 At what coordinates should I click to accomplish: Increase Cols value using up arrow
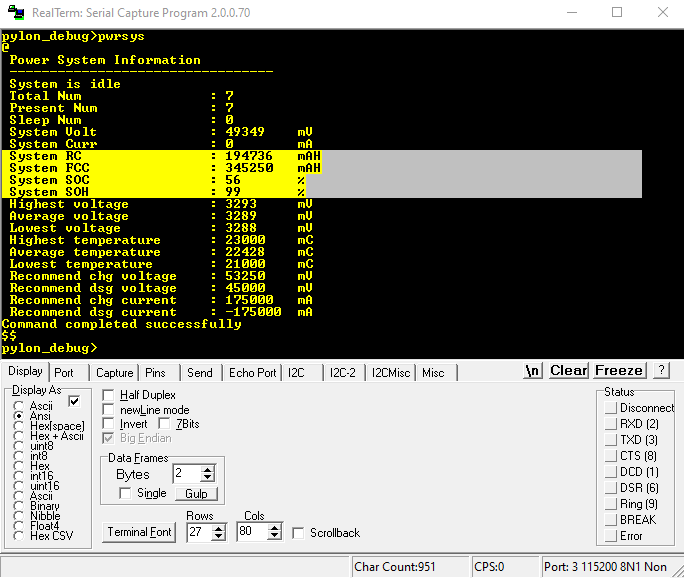(x=276, y=529)
